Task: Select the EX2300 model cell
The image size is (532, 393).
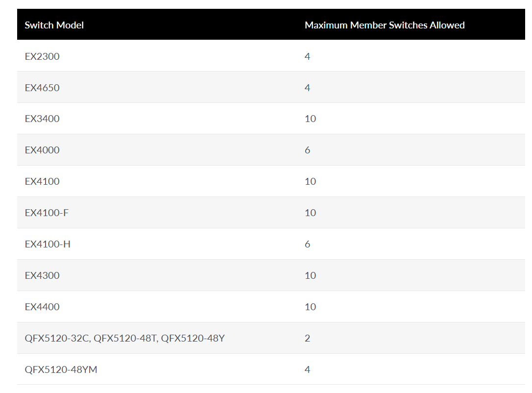Action: (x=42, y=56)
